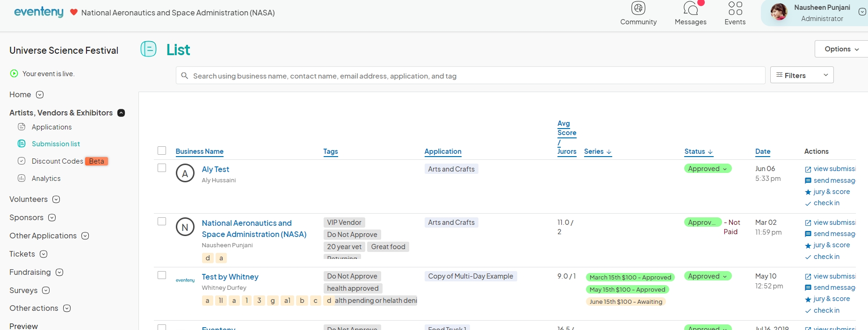This screenshot has width=868, height=330.
Task: Sort by Avg Score / Jurors column
Action: 567,137
